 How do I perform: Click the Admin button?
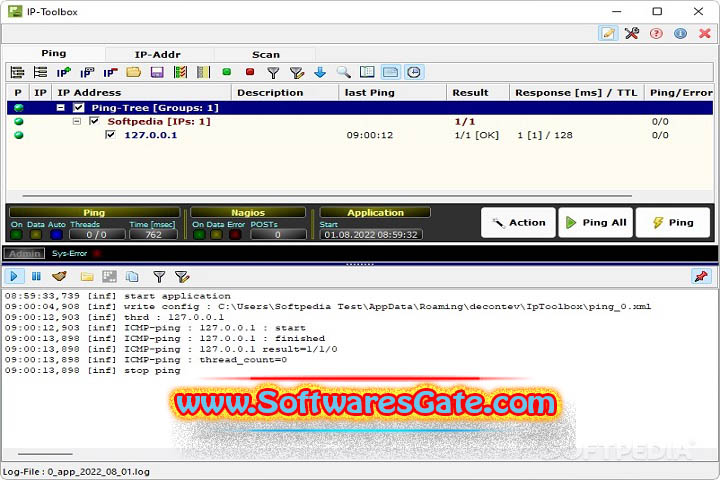tap(24, 254)
